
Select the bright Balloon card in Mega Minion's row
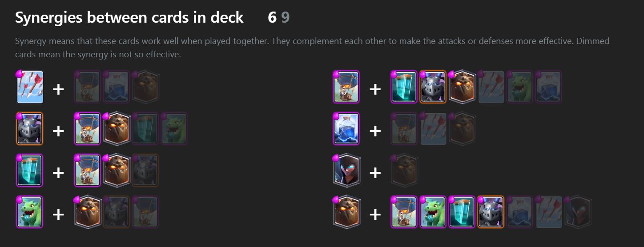87,128
